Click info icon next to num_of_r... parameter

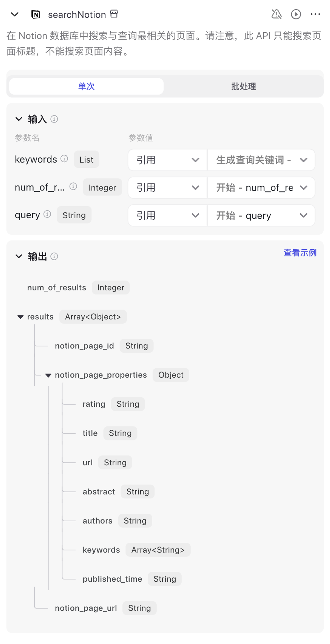point(73,187)
